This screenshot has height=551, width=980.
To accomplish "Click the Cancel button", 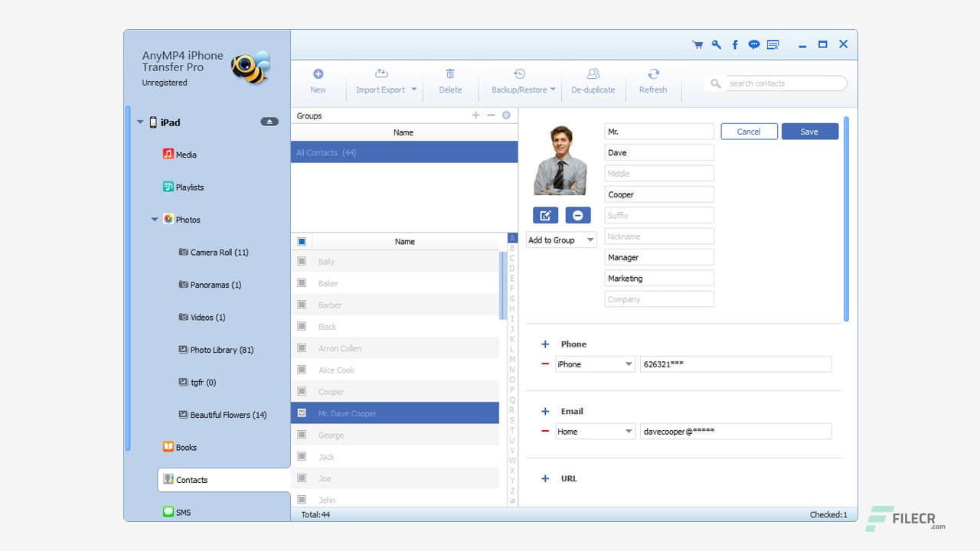I will coord(748,131).
